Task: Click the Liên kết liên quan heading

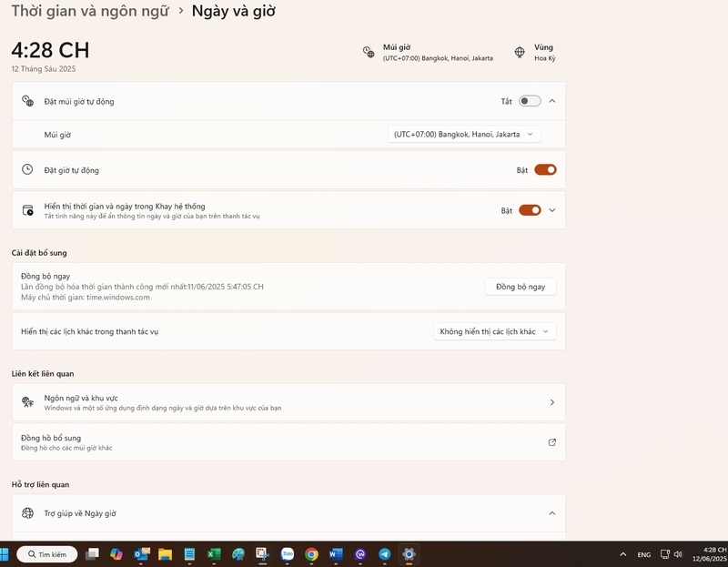Action: [43, 374]
